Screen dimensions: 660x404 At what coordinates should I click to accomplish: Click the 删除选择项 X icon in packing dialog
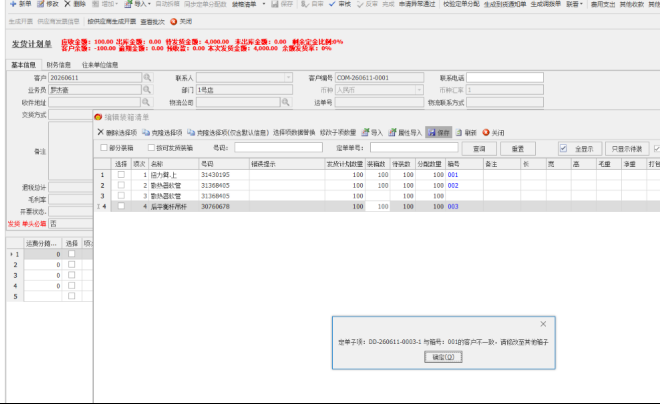[x=100, y=132]
